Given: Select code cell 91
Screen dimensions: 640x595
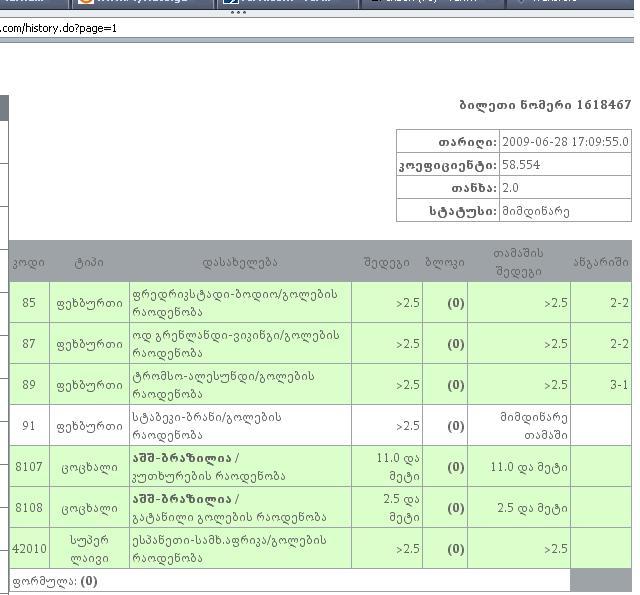Looking at the screenshot, I should click(x=29, y=426).
